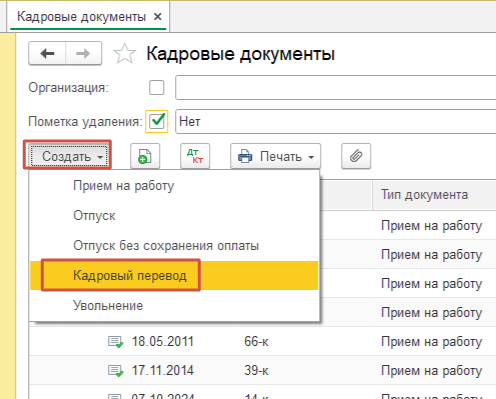This screenshot has width=496, height=399.
Task: Open the Дт/Кт postings icon
Action: click(x=195, y=156)
